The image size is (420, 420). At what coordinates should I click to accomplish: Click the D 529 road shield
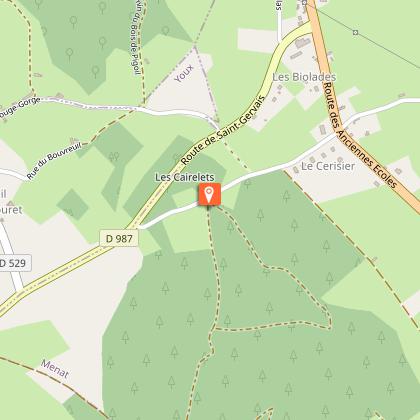(x=14, y=263)
